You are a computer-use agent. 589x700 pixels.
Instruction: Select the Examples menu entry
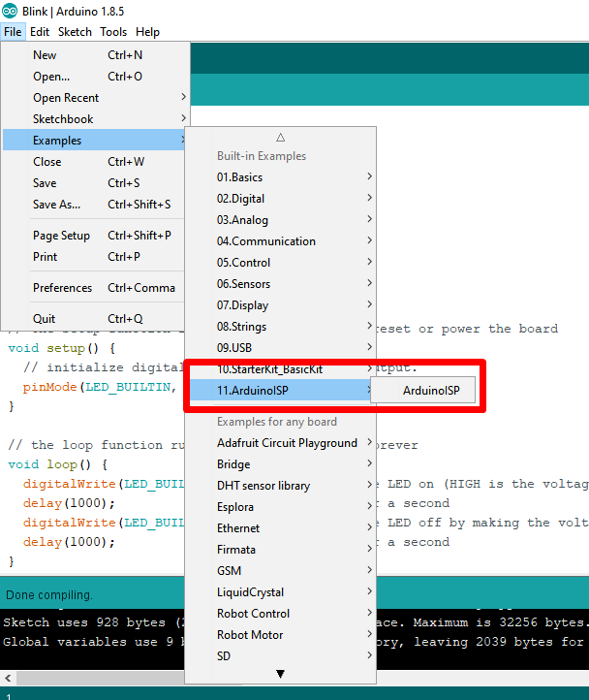point(94,141)
